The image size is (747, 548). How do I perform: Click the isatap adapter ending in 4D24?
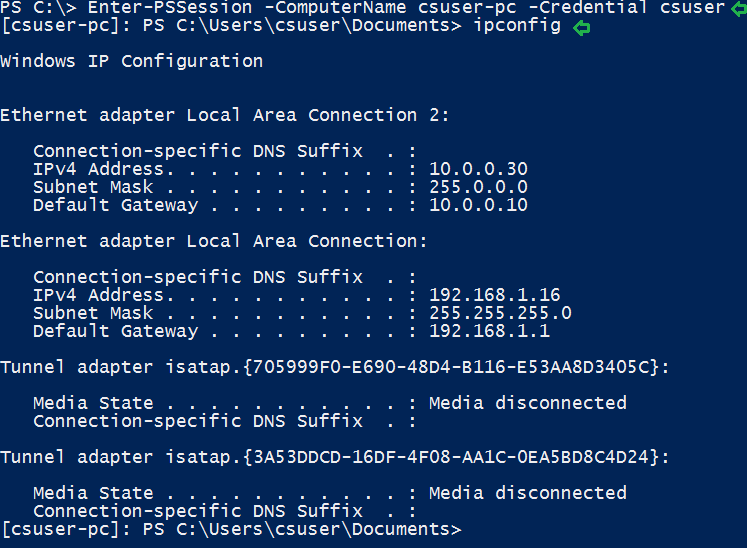click(x=334, y=457)
